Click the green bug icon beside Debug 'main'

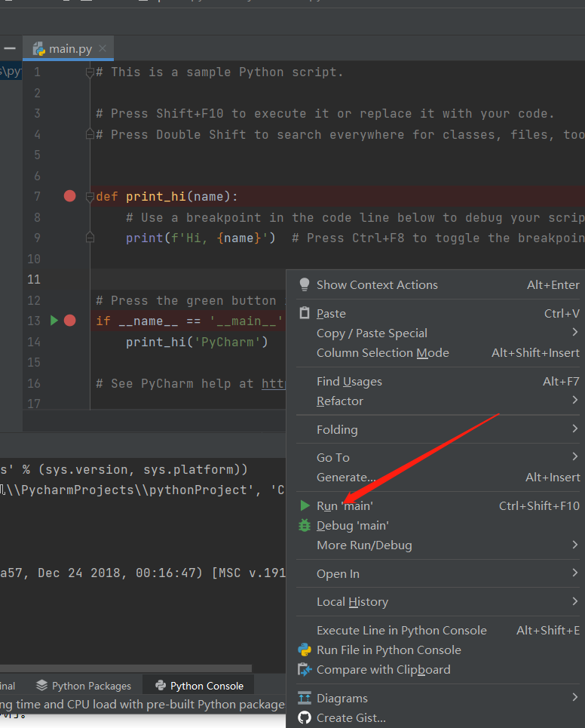(x=305, y=525)
